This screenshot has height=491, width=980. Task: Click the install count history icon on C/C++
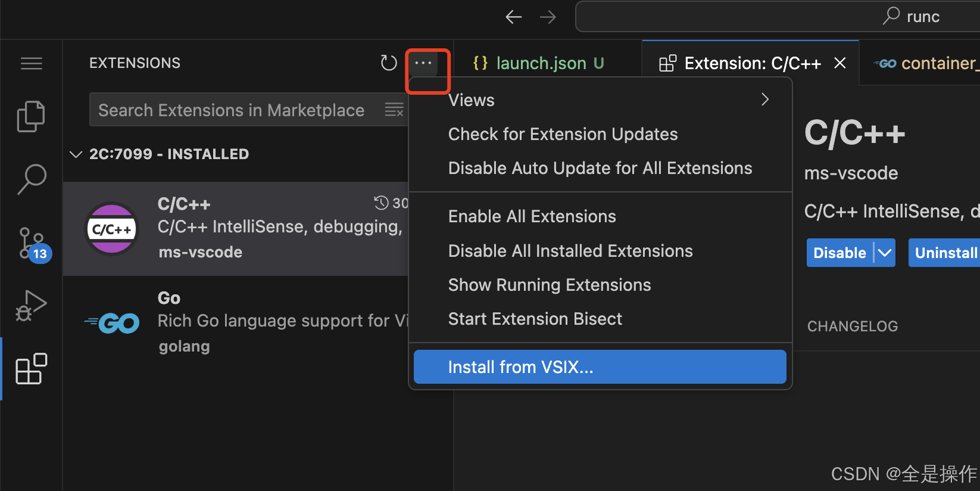pyautogui.click(x=381, y=203)
